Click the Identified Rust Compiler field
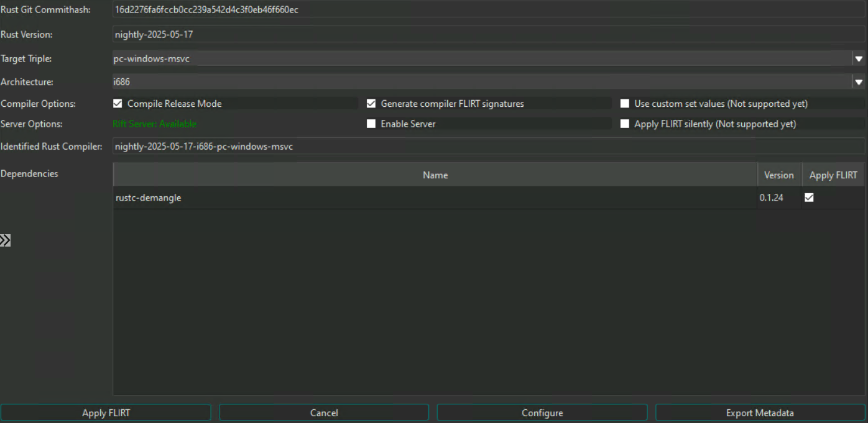Viewport: 868px width, 423px height. pyautogui.click(x=489, y=147)
